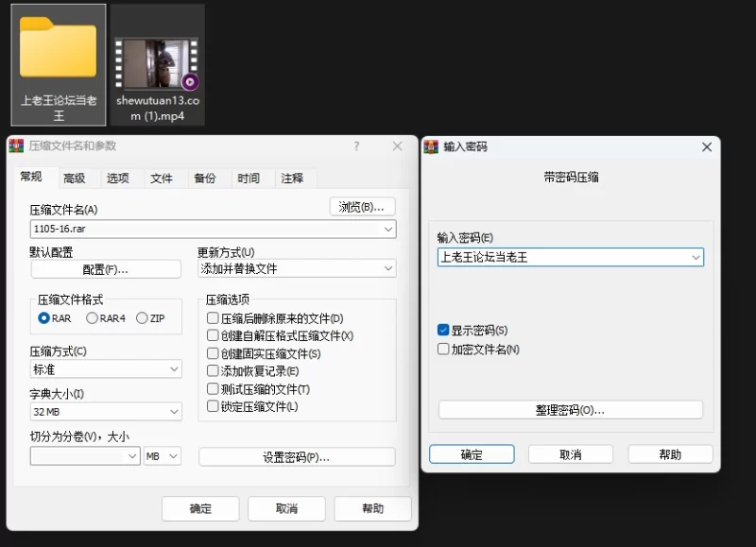Open the 字典大小 32 MB dropdown

pos(174,412)
